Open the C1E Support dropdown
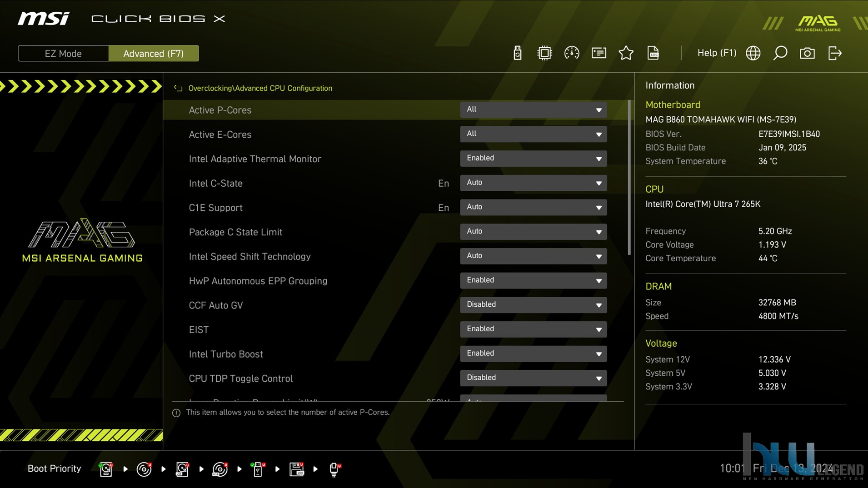This screenshot has width=868, height=488. [x=533, y=207]
